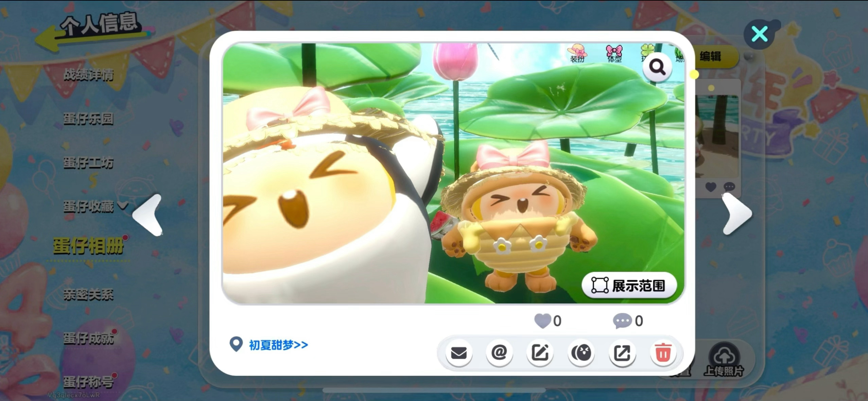The image size is (868, 401).
Task: Tap the @ mention icon
Action: pyautogui.click(x=499, y=353)
